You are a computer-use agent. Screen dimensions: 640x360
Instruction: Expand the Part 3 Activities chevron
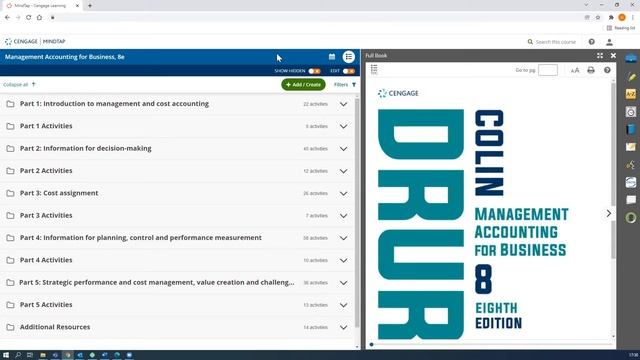pyautogui.click(x=344, y=216)
